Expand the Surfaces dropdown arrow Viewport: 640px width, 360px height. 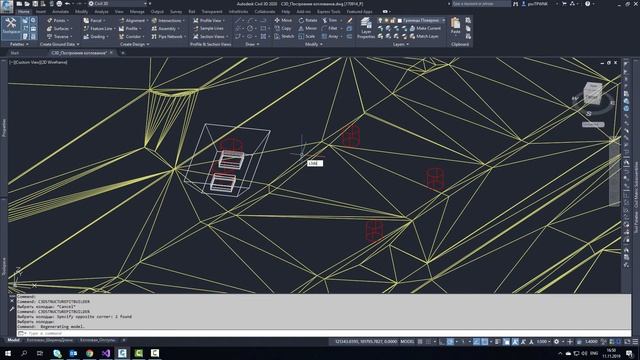pyautogui.click(x=71, y=29)
